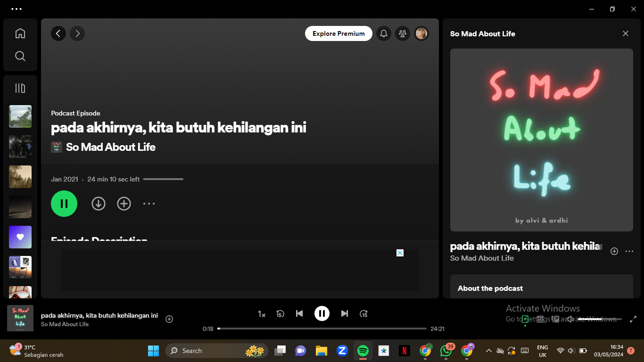Add episode to Your Episodes via plus icon
644x362 pixels.
click(x=124, y=204)
